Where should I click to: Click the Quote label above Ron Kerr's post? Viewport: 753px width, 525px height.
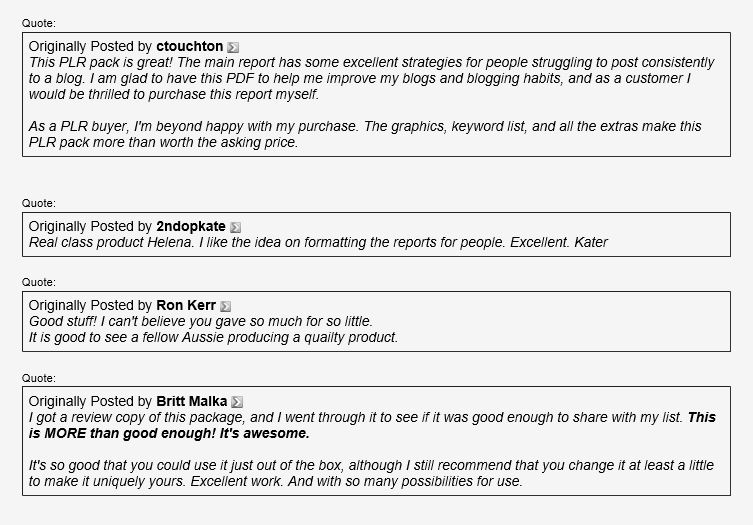(38, 282)
